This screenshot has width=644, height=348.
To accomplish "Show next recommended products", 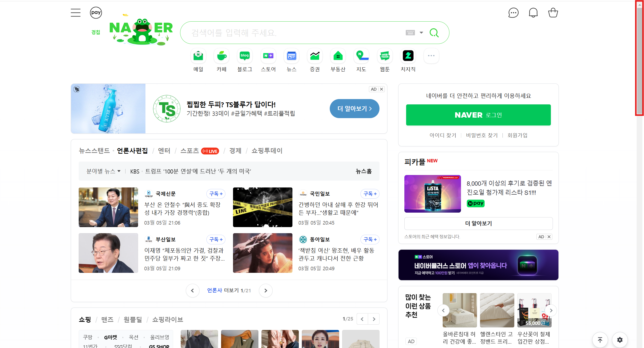I will [x=551, y=310].
